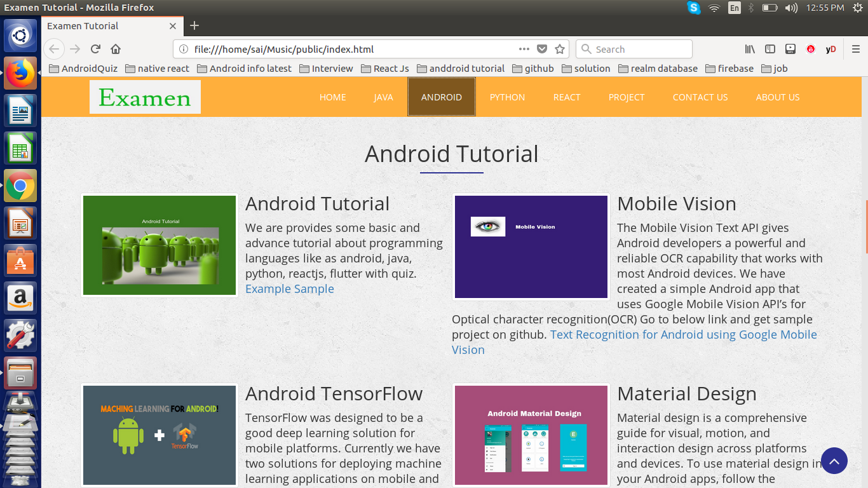Follow the Text Recognition for Android link
This screenshot has width=868, height=488.
tap(684, 334)
